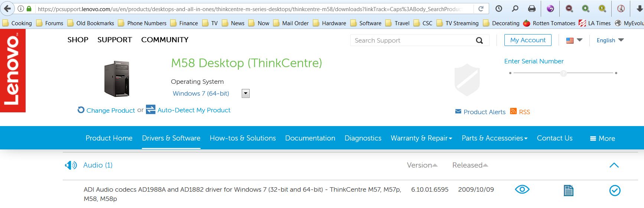Reset zoom with the magnifier icon
The image size is (644, 208).
[x=602, y=9]
